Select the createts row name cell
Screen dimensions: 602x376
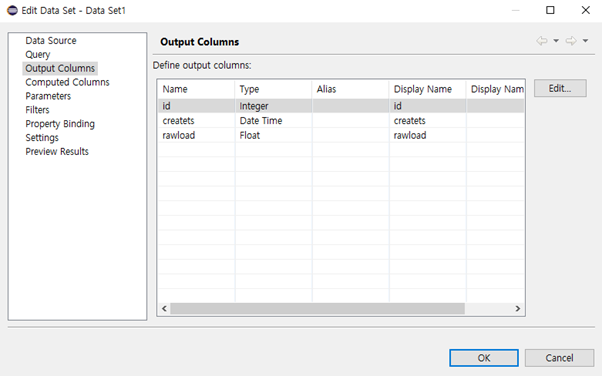196,121
